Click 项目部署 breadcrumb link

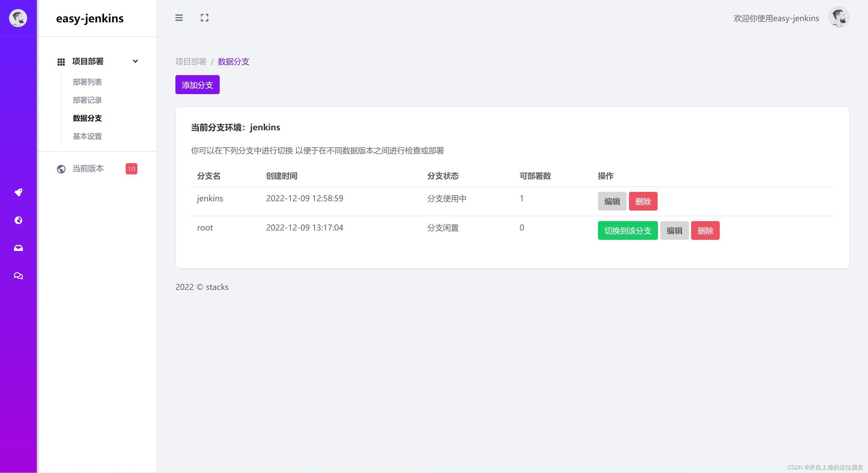pos(191,62)
